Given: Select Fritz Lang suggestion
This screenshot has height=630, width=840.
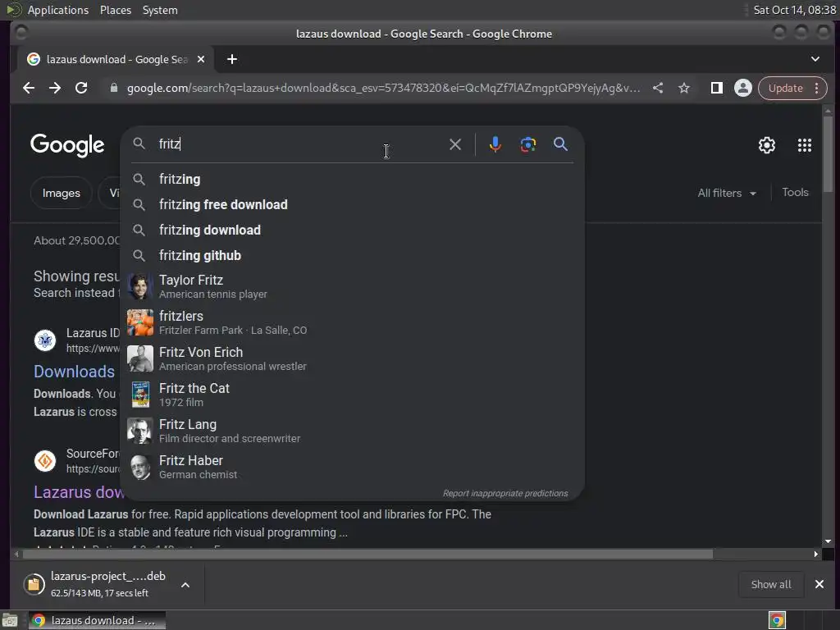Looking at the screenshot, I should [352, 431].
